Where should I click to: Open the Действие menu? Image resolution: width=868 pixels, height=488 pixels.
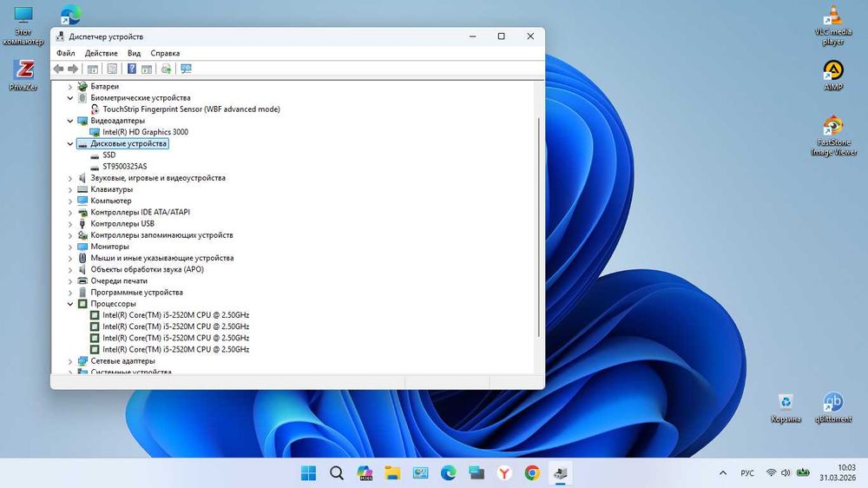coord(102,53)
